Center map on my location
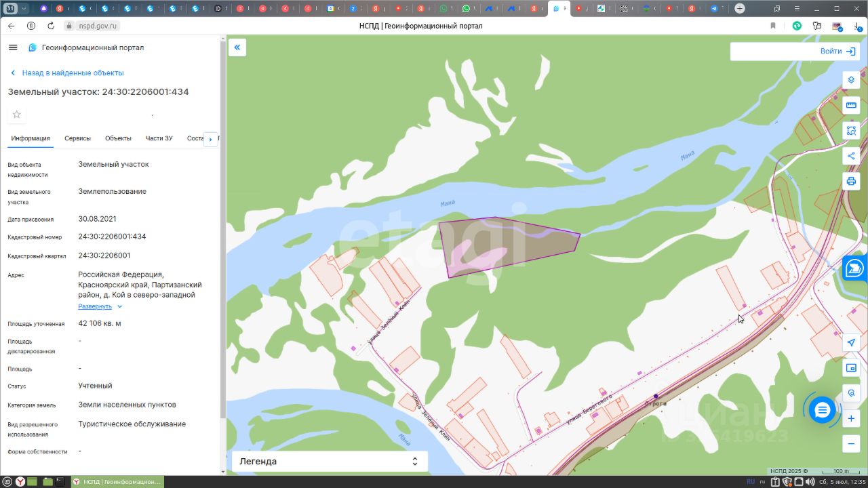The height and width of the screenshot is (488, 868). [851, 343]
